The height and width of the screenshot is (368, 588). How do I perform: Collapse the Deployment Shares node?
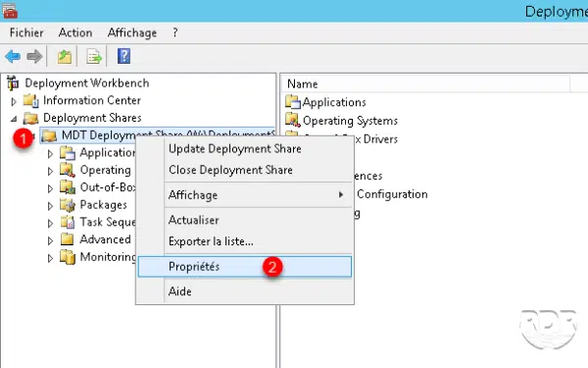[x=14, y=119]
